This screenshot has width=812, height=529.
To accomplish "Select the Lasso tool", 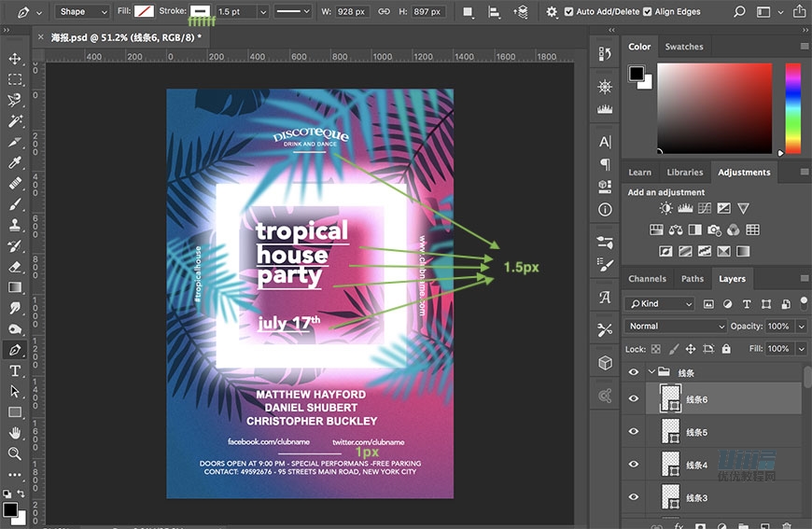I will [15, 100].
